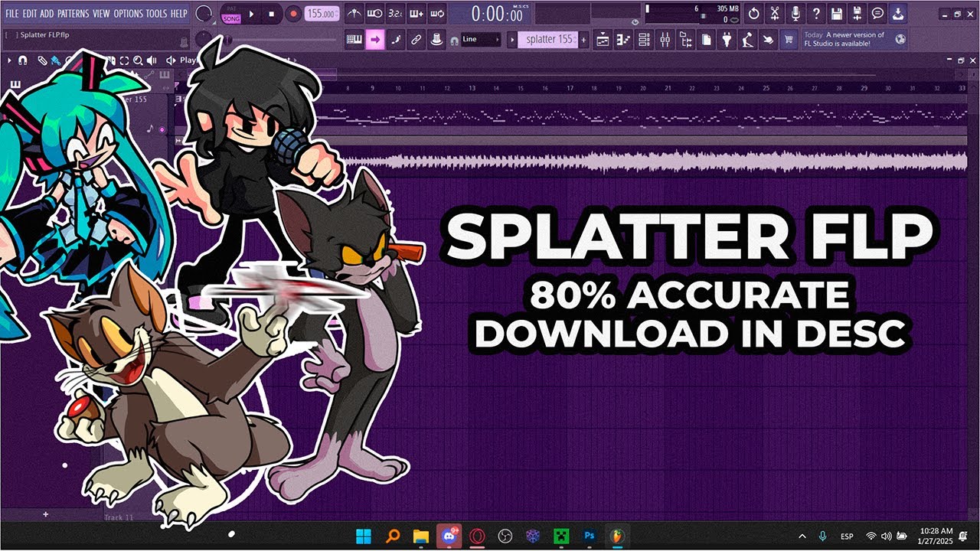Screen dimensions: 980x551
Task: Open Windows Search in taskbar
Action: click(393, 536)
